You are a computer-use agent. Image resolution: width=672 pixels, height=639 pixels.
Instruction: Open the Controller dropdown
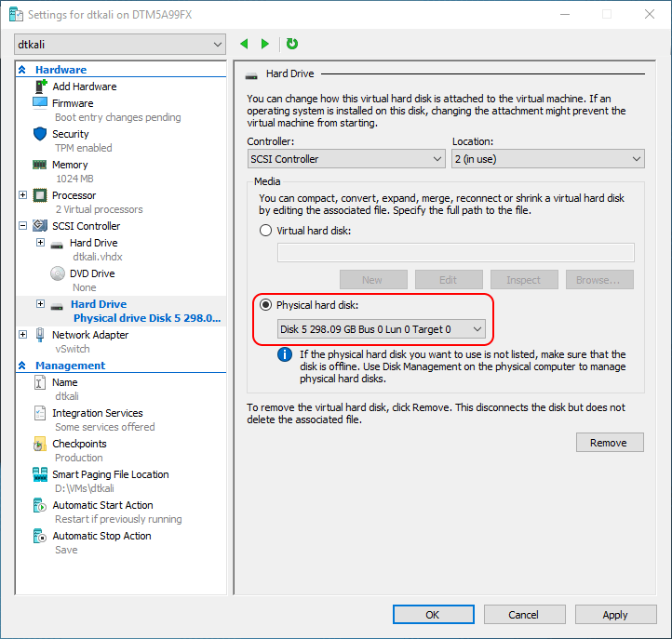pos(346,159)
